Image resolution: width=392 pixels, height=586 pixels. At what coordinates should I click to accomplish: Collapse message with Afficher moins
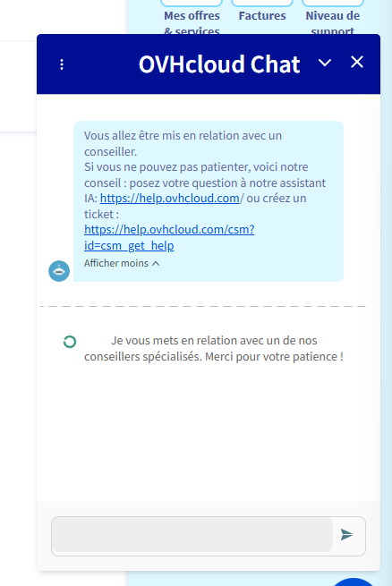click(122, 263)
